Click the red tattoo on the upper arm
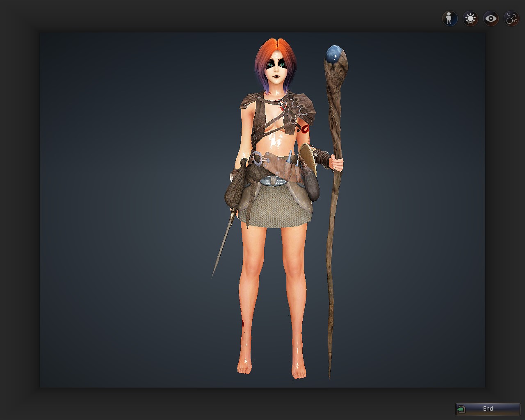Viewport: 525px width, 420px height. (304, 129)
